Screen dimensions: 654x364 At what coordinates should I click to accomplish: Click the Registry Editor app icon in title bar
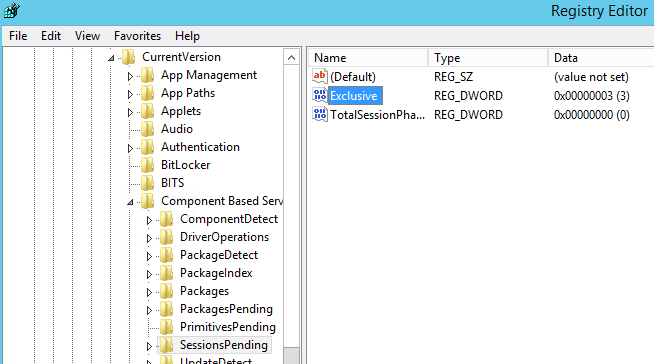(12, 10)
